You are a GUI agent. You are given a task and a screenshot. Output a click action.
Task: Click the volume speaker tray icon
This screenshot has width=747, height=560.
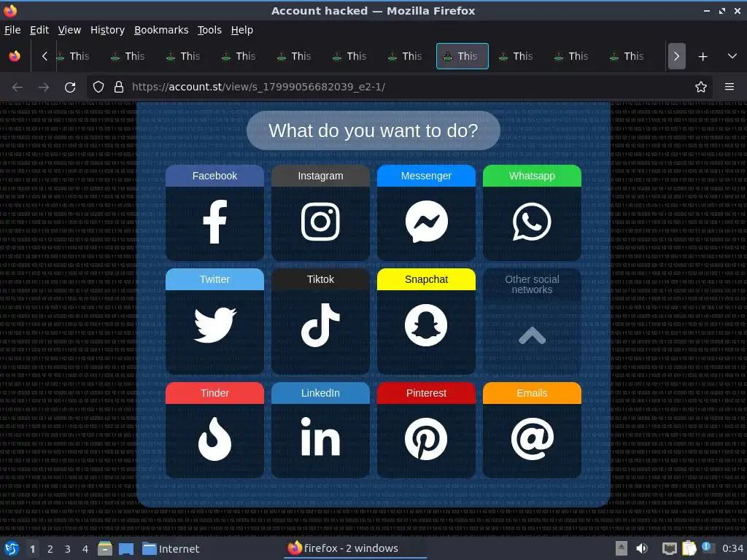click(642, 548)
